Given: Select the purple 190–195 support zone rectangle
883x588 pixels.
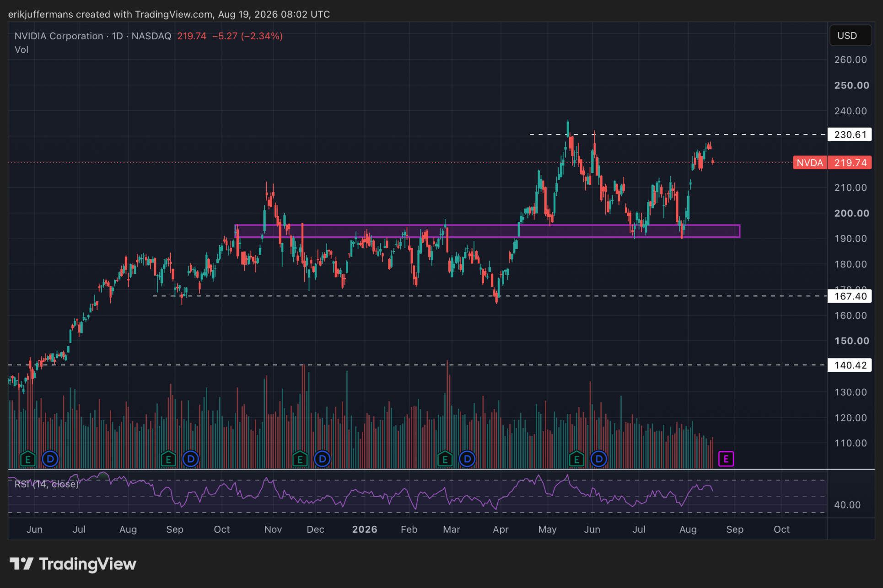Looking at the screenshot, I should [x=487, y=231].
